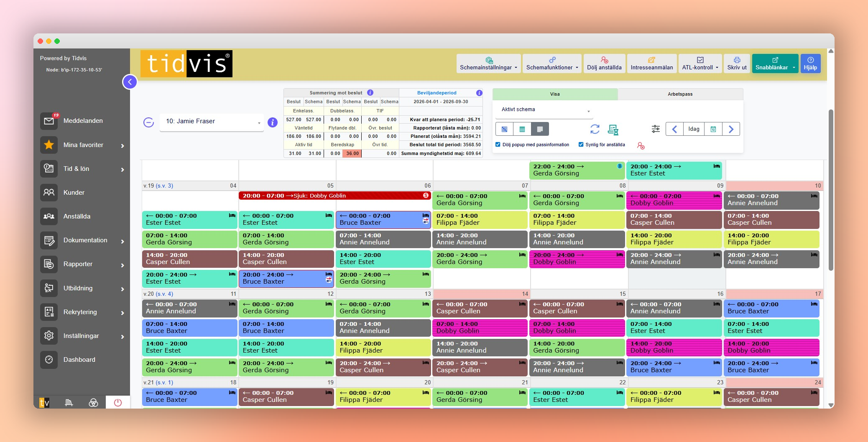Click the (s.v. 3) link in week 19
The height and width of the screenshot is (442, 868).
coord(164,185)
